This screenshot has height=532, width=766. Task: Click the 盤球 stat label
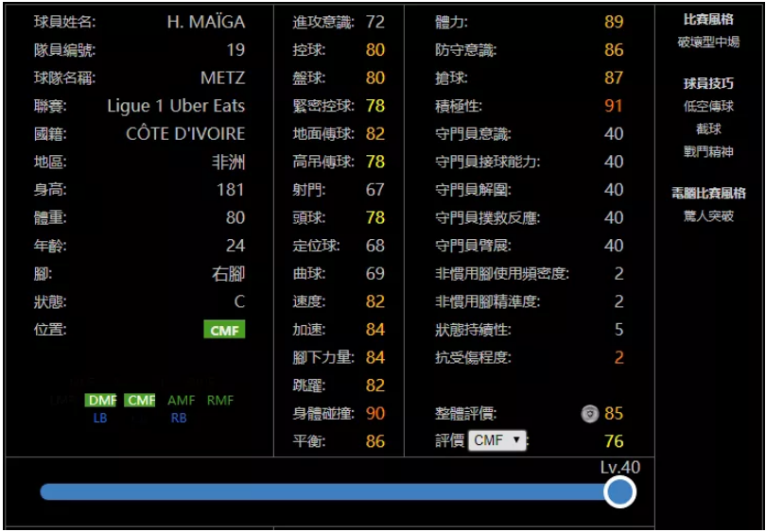309,78
